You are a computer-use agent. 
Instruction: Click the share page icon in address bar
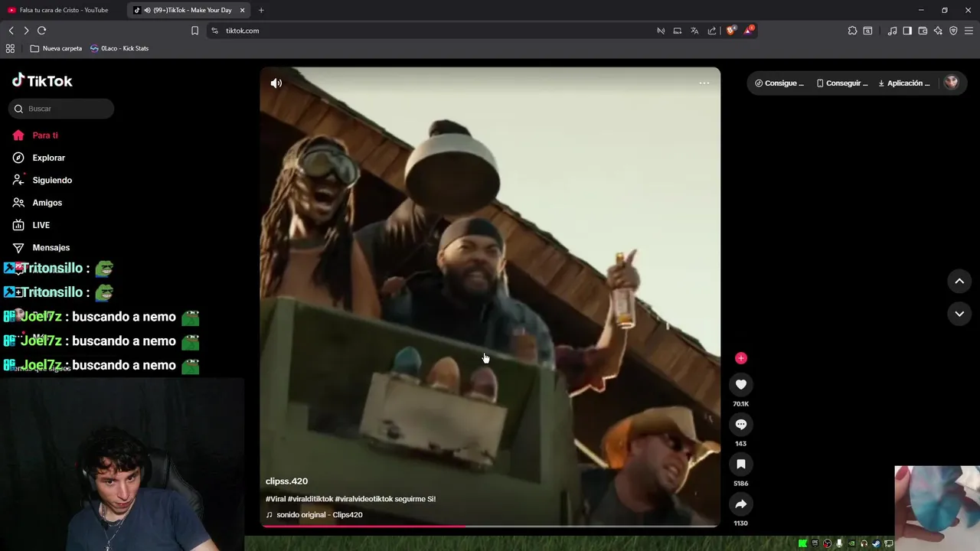712,31
